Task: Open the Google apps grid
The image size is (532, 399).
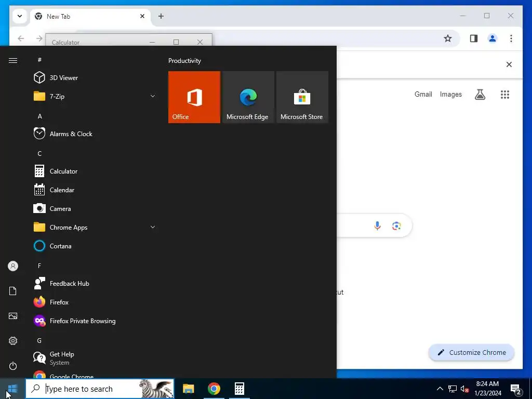Action: pyautogui.click(x=505, y=95)
